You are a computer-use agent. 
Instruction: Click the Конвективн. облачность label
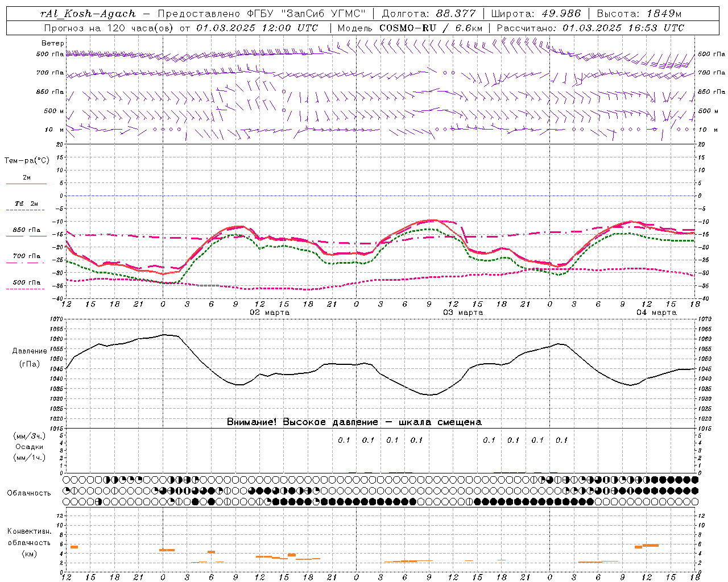pyautogui.click(x=29, y=537)
